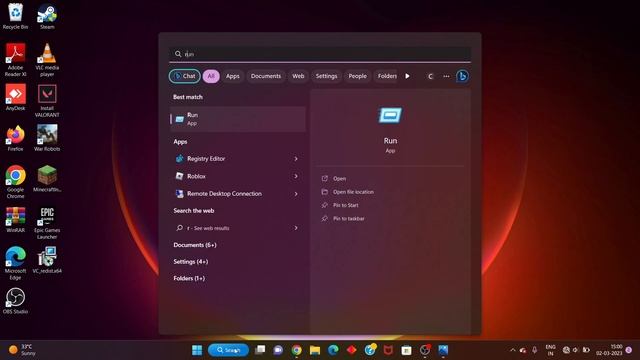The image size is (640, 360).
Task: Expand Remote Desktop Connection options arrow
Action: pyautogui.click(x=296, y=194)
